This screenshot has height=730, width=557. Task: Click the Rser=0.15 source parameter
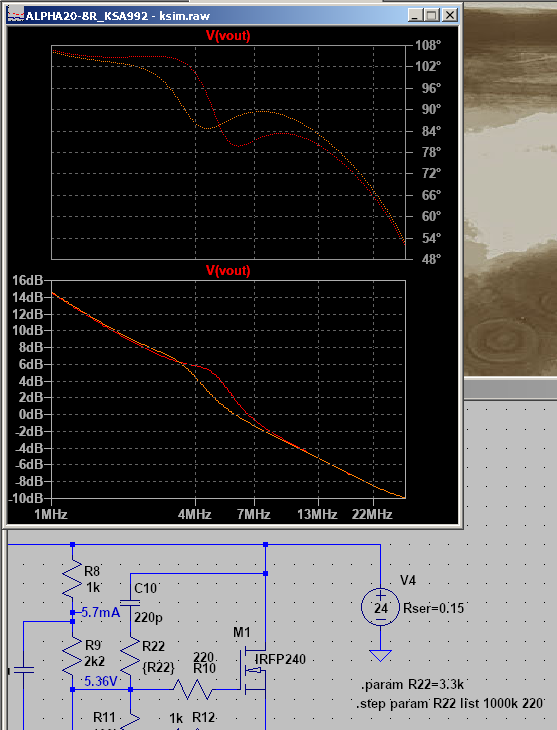434,608
